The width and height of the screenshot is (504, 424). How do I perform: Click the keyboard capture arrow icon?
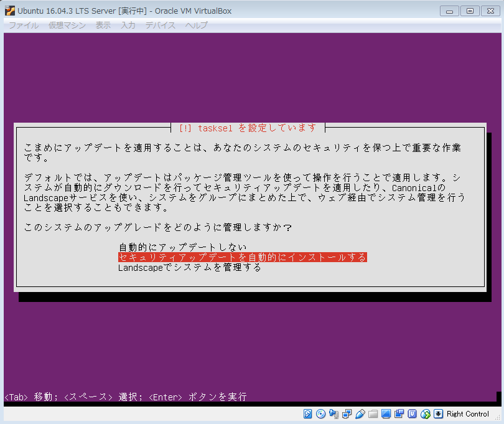[438, 414]
